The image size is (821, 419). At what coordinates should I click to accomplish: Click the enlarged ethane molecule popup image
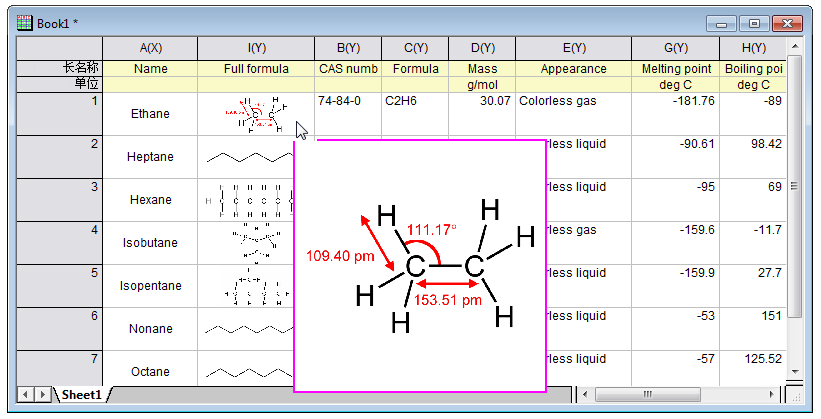[x=420, y=265]
